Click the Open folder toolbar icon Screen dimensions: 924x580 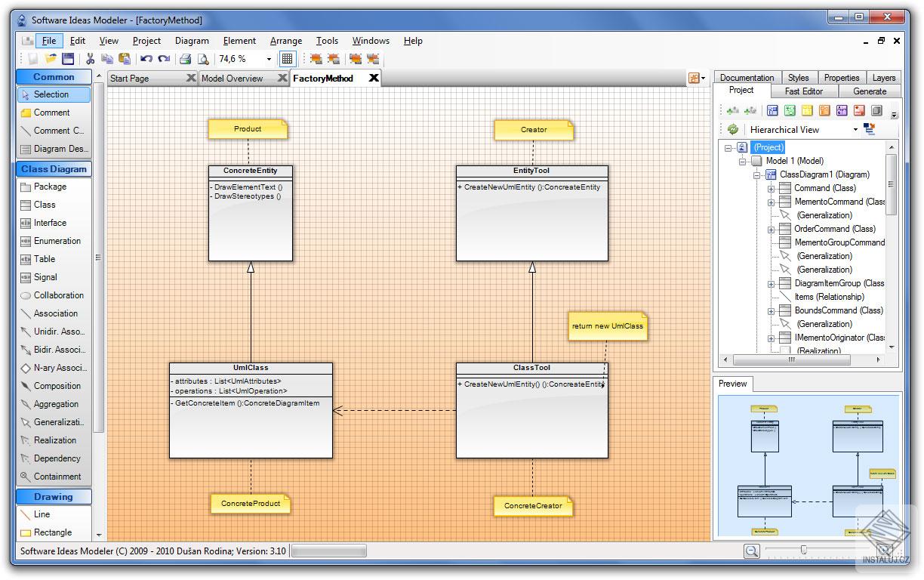pyautogui.click(x=51, y=58)
